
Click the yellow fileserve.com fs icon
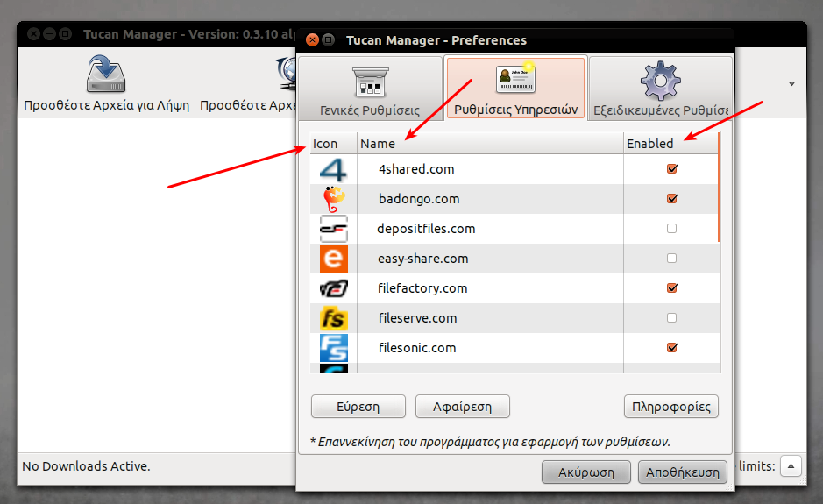pos(333,318)
